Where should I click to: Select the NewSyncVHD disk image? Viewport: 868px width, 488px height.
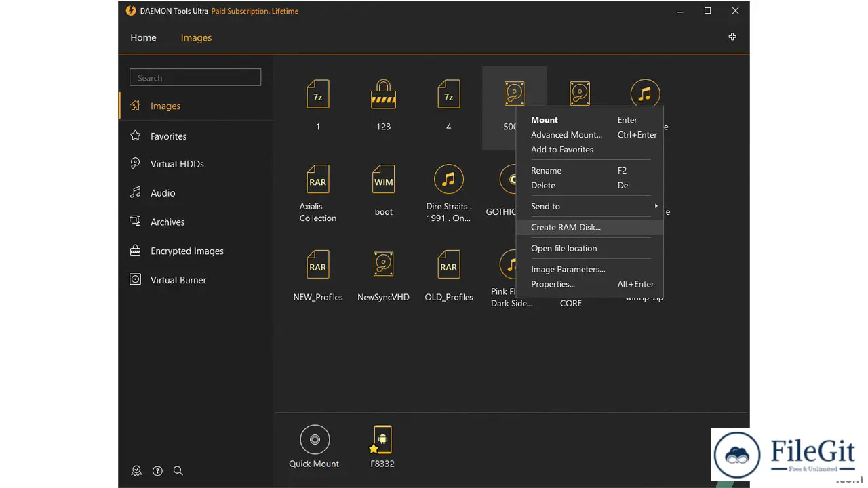coord(383,265)
